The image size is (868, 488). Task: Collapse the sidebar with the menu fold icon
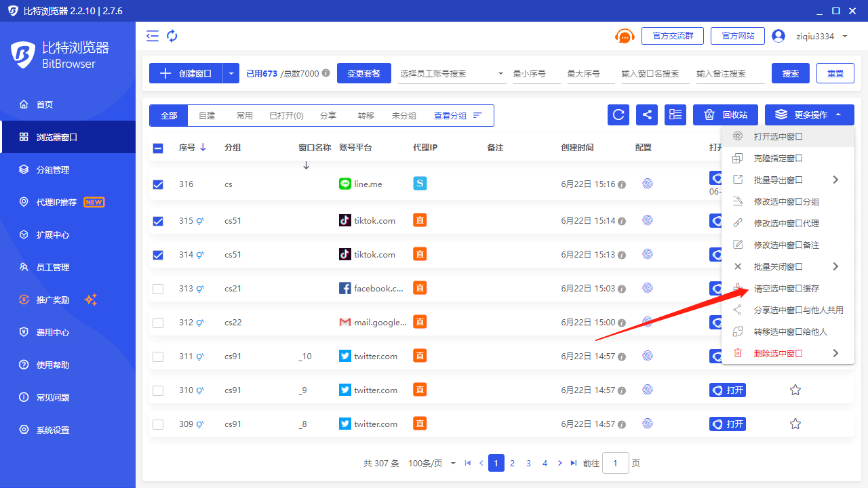point(153,36)
